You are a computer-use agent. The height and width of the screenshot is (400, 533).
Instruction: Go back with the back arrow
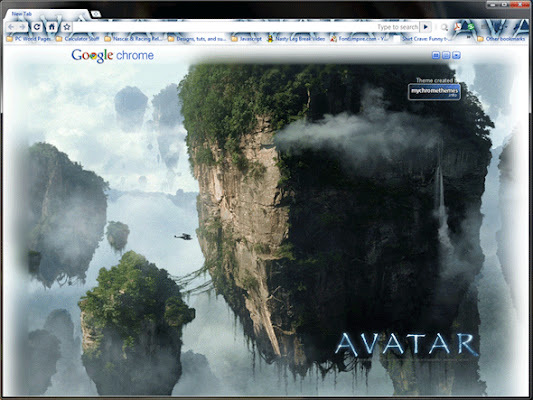point(11,27)
